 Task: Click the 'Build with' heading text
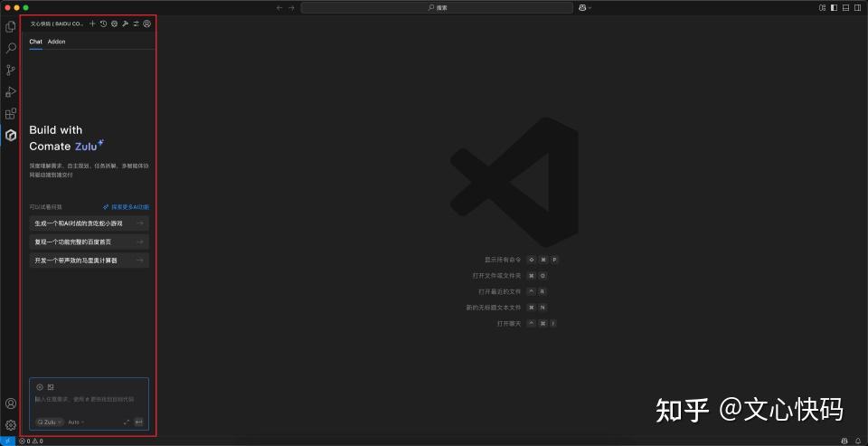point(56,130)
